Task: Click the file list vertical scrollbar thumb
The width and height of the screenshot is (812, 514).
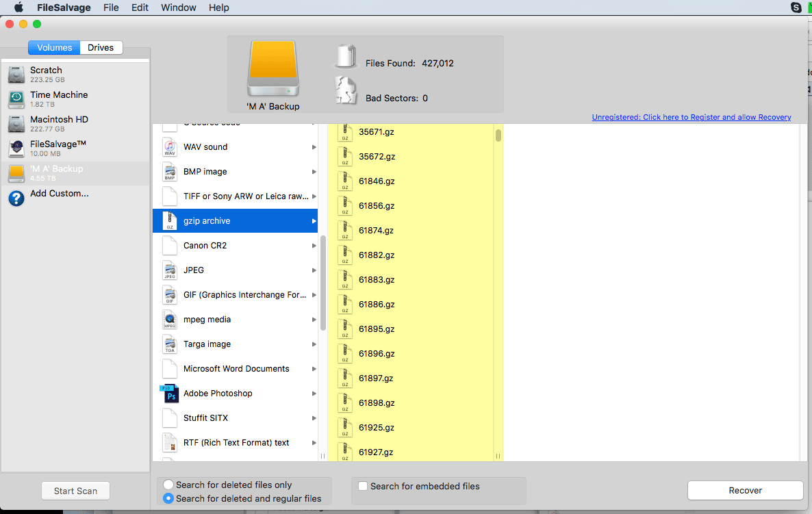Action: [x=498, y=135]
